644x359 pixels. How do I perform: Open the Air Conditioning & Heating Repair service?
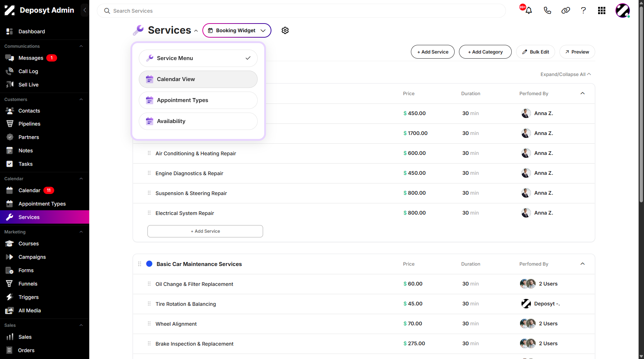[196, 153]
